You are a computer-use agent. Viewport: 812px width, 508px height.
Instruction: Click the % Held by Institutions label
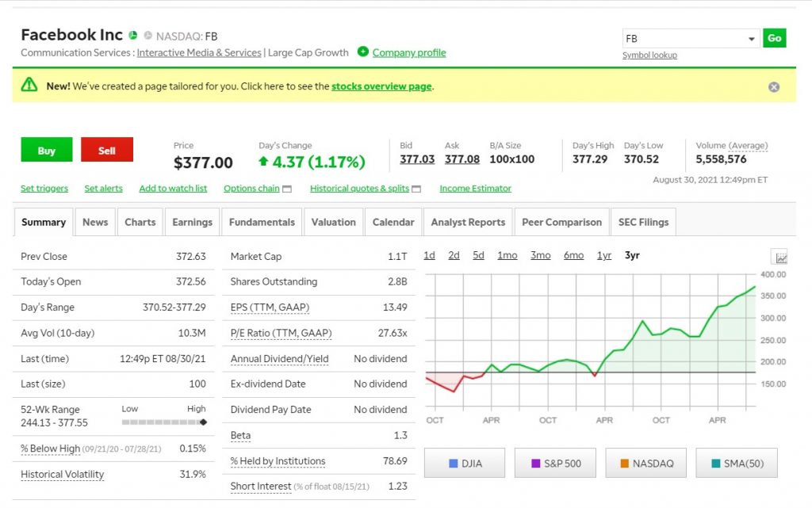(278, 461)
